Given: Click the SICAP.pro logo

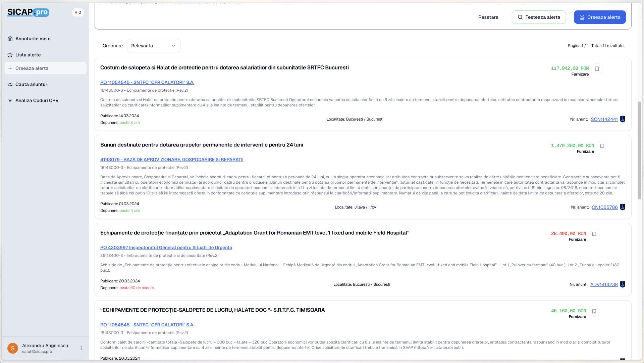Looking at the screenshot, I should tap(29, 12).
